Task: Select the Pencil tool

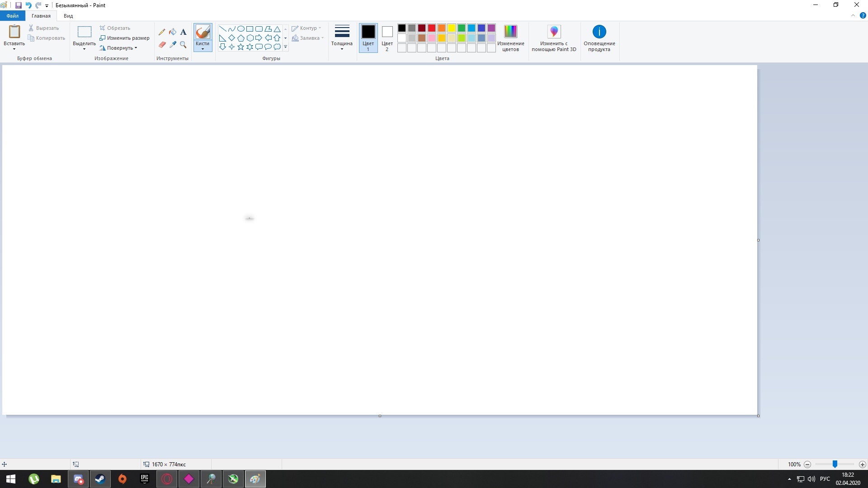Action: click(x=162, y=32)
